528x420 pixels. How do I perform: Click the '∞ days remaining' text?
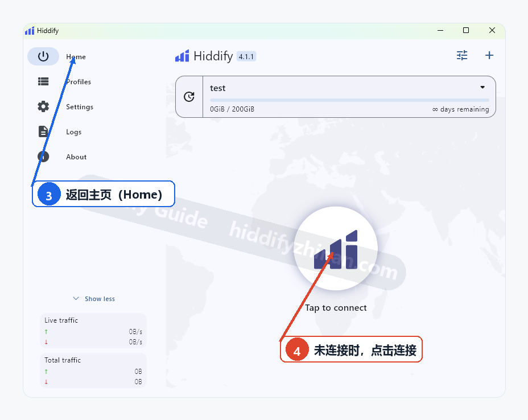pyautogui.click(x=460, y=109)
